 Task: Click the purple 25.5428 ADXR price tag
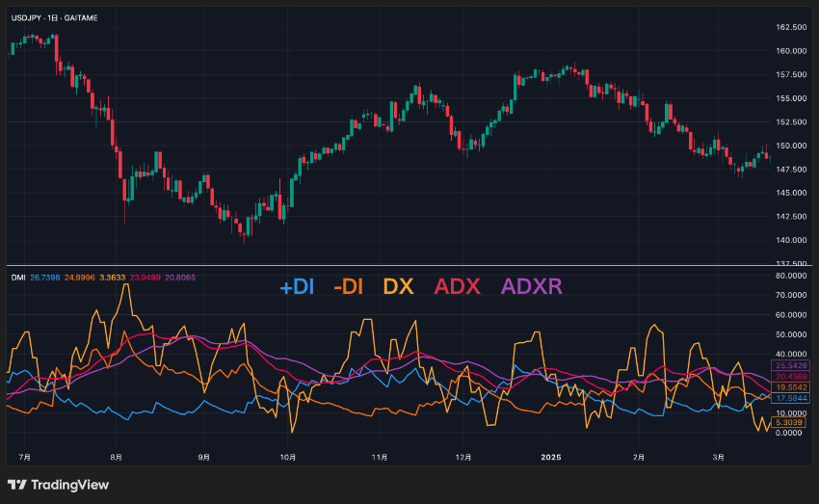coord(791,365)
